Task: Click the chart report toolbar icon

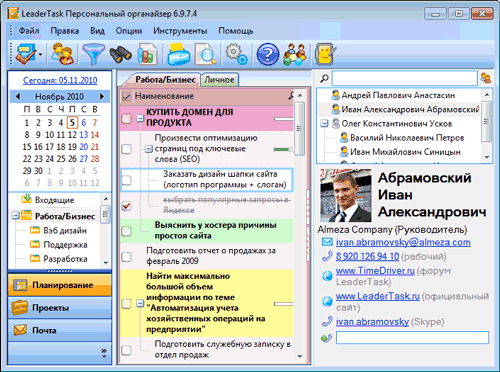Action: click(x=147, y=54)
